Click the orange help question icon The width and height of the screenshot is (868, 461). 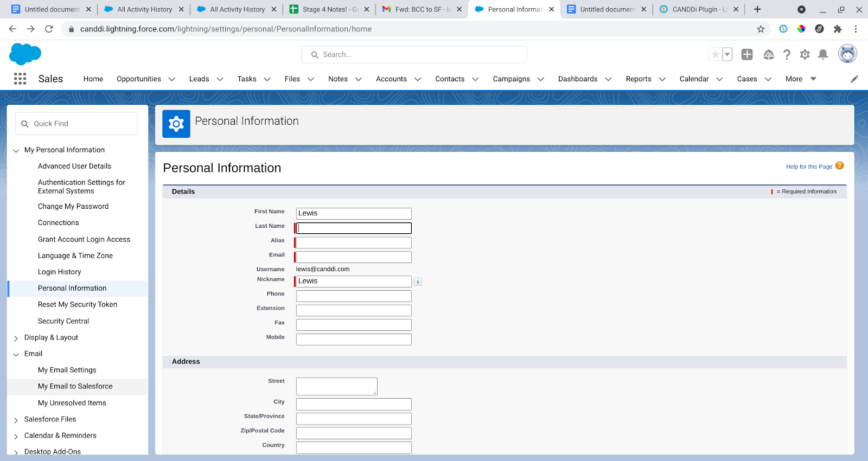(x=840, y=165)
